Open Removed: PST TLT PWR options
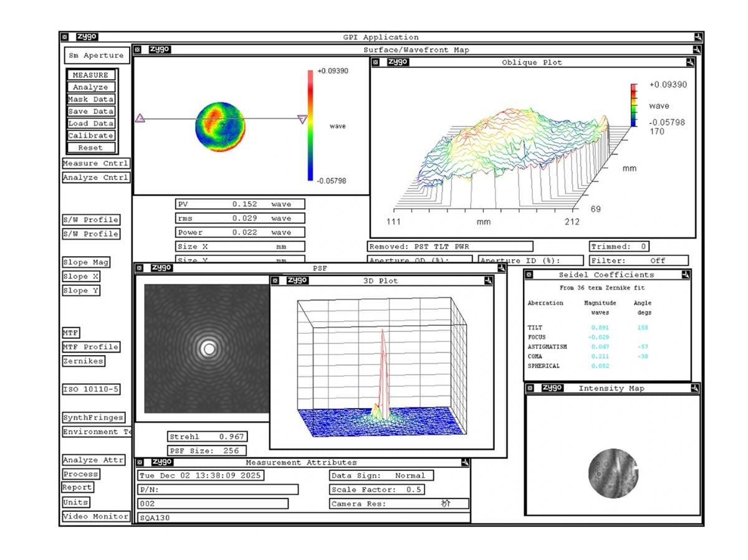 pos(450,247)
